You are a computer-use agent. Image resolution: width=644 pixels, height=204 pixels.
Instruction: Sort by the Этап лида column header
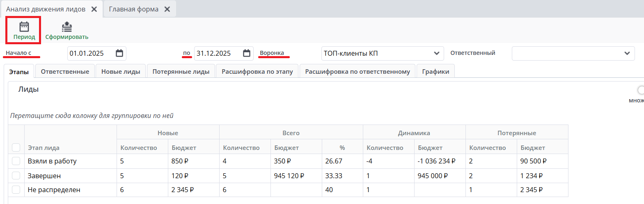coord(44,147)
